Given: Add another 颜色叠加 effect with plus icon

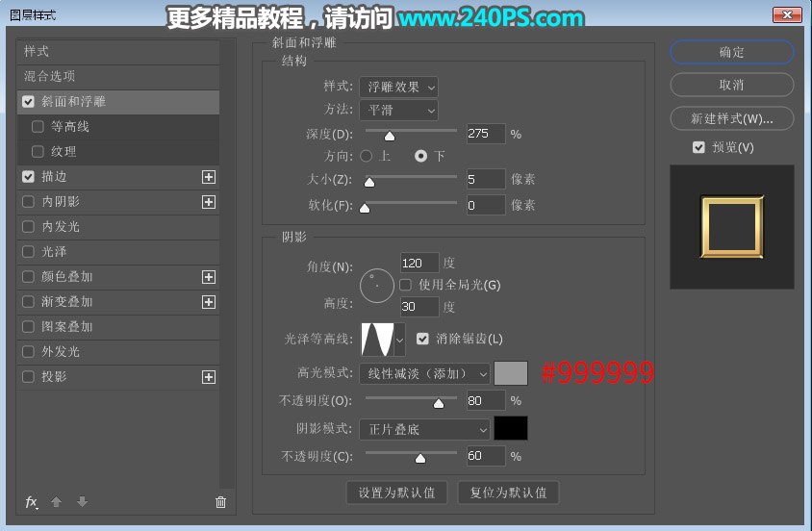Looking at the screenshot, I should click(208, 277).
